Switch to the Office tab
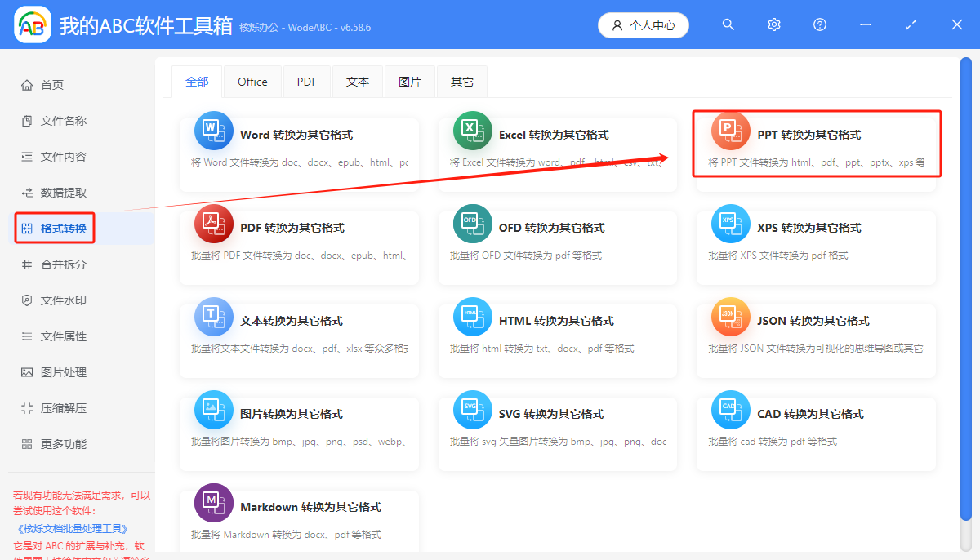Image resolution: width=980 pixels, height=560 pixels. click(x=252, y=81)
